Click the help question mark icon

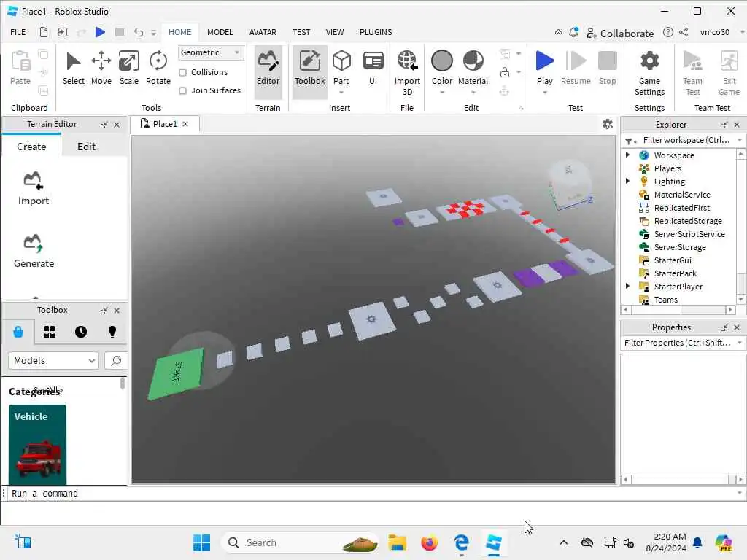pyautogui.click(x=668, y=32)
